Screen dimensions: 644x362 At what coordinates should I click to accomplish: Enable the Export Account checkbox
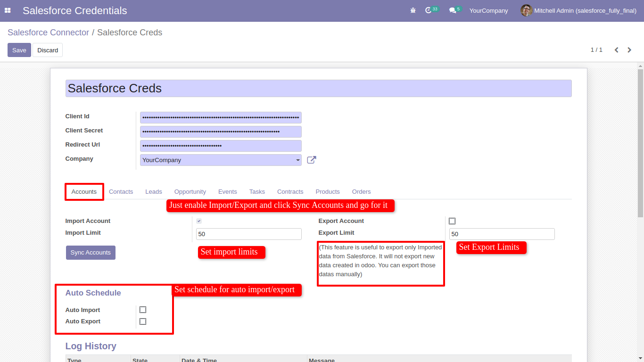[452, 221]
